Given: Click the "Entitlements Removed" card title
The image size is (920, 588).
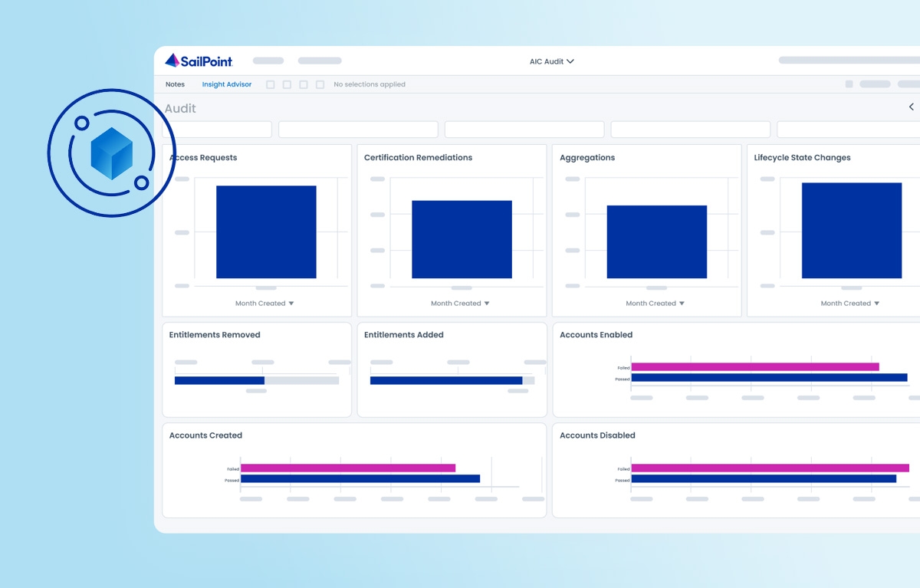Looking at the screenshot, I should pos(215,335).
